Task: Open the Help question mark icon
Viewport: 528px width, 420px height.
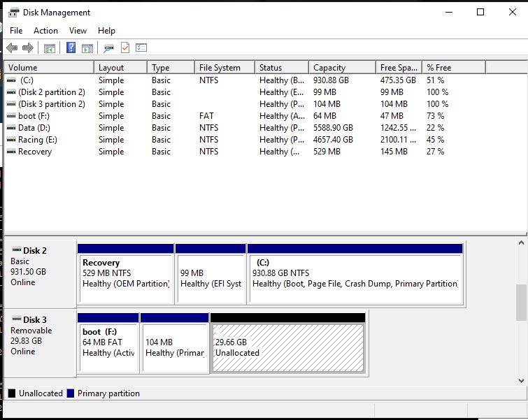Action: (71, 48)
